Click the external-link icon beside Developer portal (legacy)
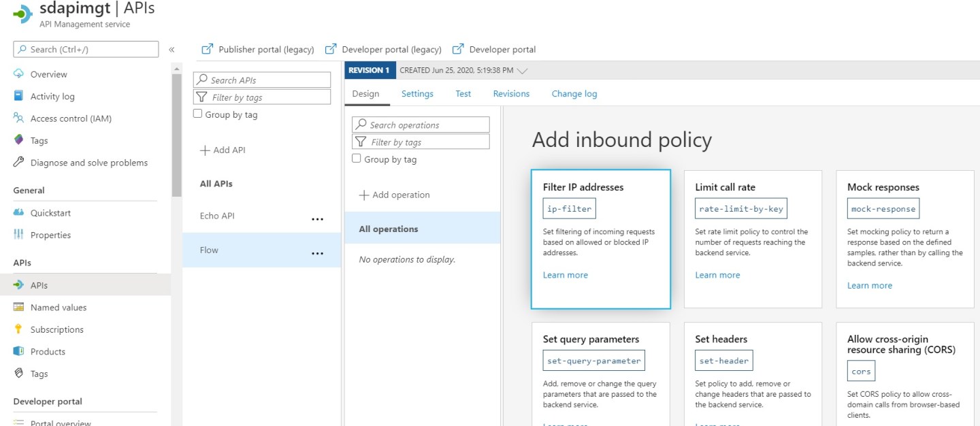The width and height of the screenshot is (980, 426). [331, 49]
